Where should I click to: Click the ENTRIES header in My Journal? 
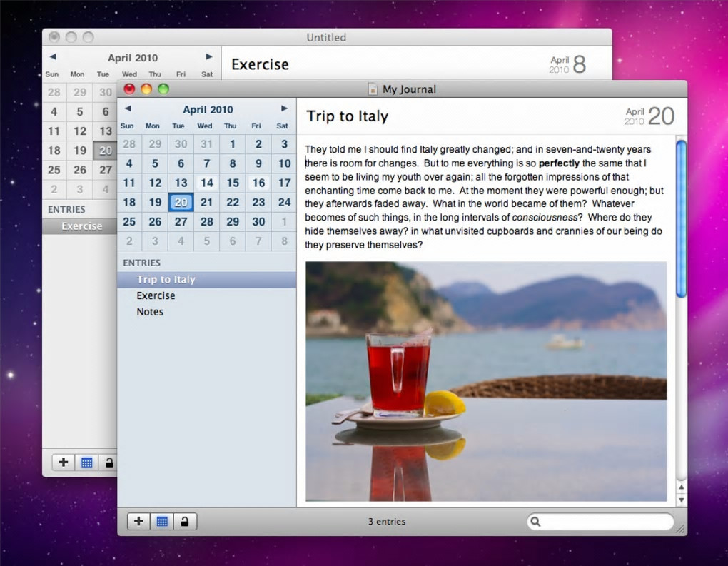coord(141,263)
